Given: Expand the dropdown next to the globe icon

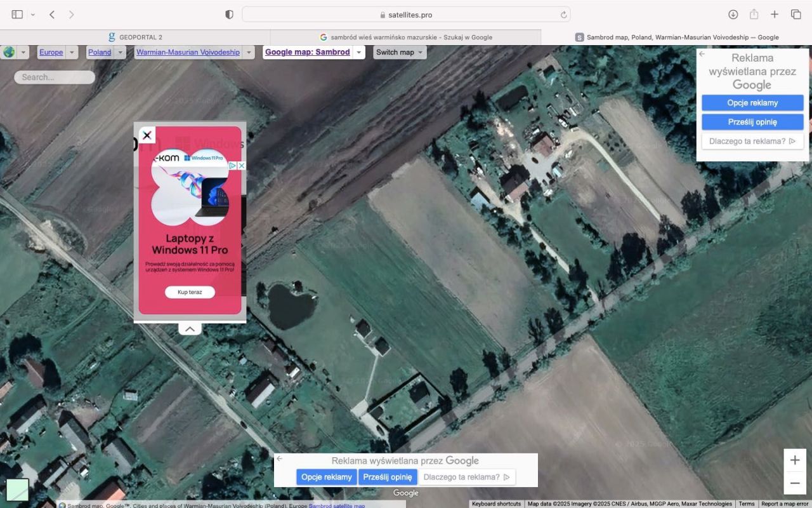Looking at the screenshot, I should pyautogui.click(x=23, y=52).
